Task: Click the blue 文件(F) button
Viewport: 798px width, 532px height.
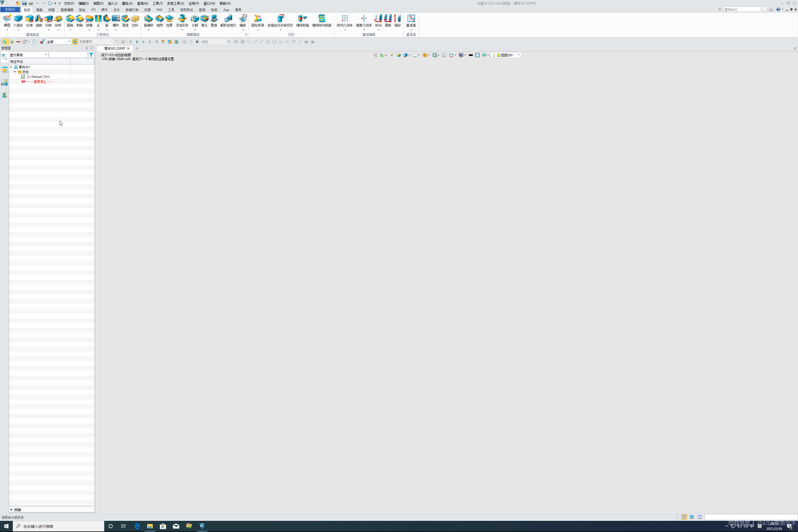Action: click(10, 10)
